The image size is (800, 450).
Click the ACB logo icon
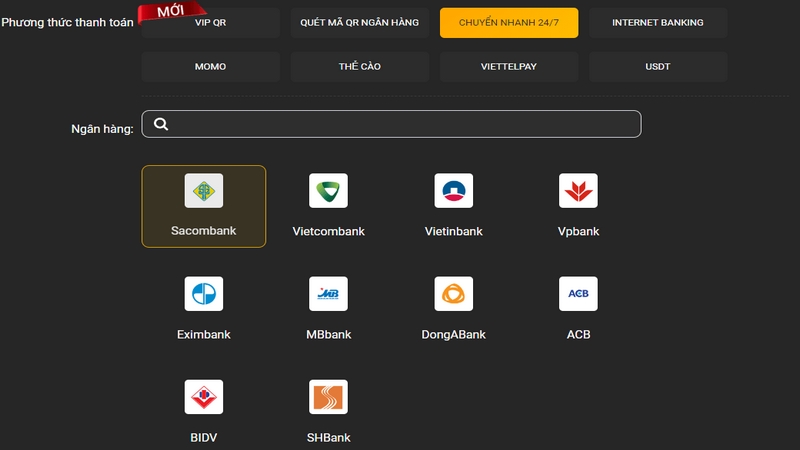click(x=578, y=294)
